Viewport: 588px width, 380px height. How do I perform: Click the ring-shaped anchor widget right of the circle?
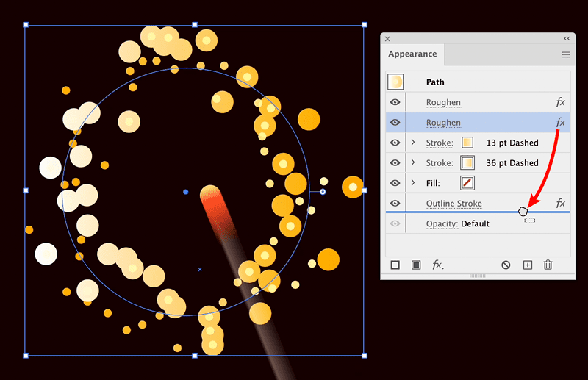click(x=323, y=192)
